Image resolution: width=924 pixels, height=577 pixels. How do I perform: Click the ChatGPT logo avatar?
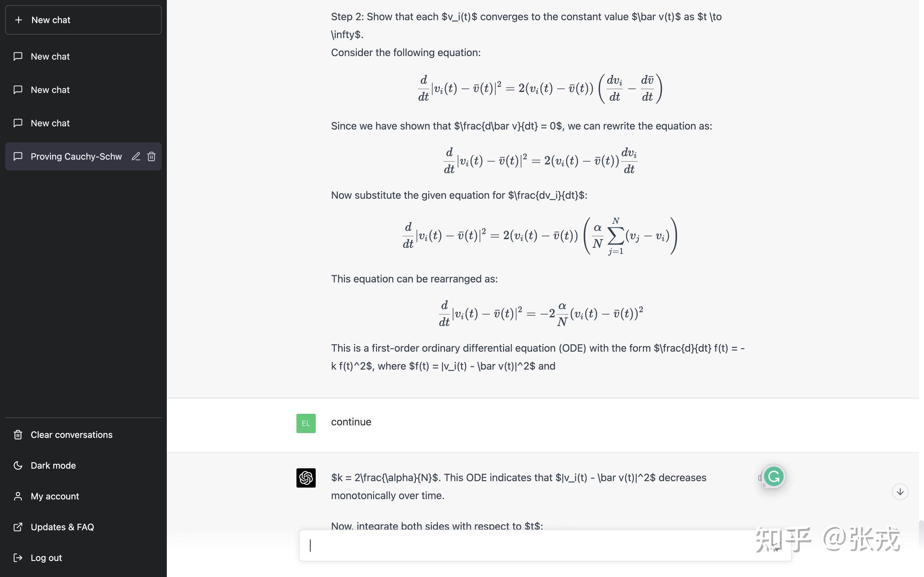click(x=306, y=478)
